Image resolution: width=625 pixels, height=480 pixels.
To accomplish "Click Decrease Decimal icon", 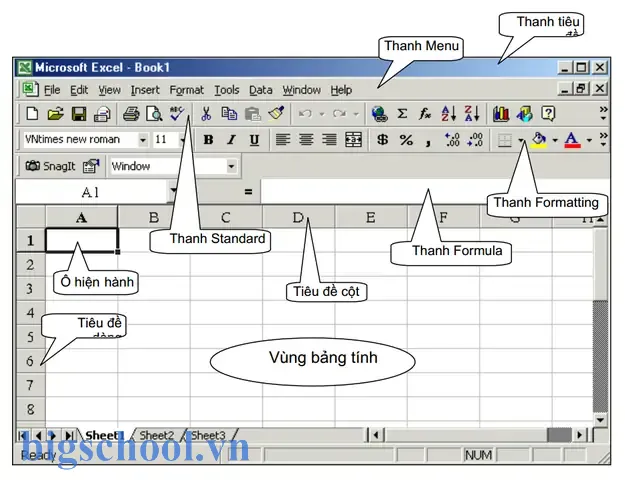I will (x=476, y=140).
